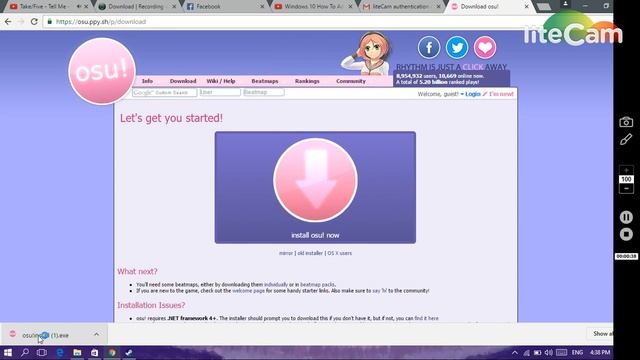Open the volume control in system tray
The image size is (640, 360).
(x=549, y=352)
